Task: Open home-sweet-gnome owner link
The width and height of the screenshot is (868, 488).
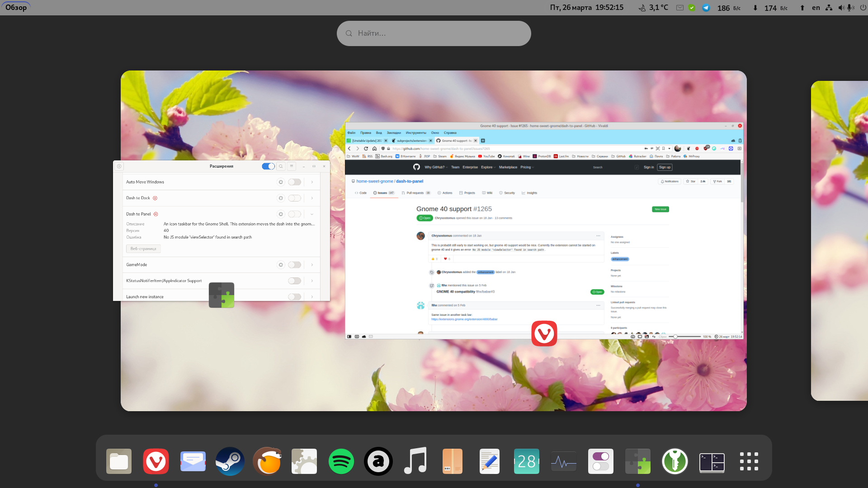Action: (375, 181)
